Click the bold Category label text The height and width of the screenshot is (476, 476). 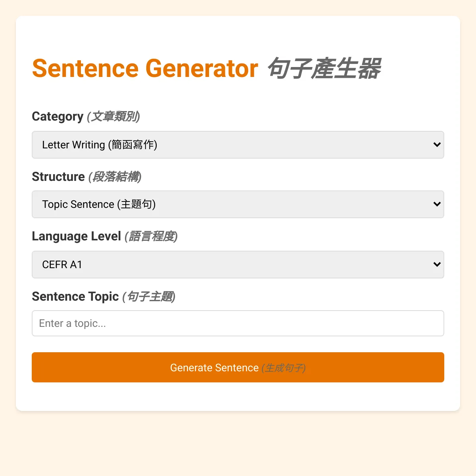pos(58,117)
